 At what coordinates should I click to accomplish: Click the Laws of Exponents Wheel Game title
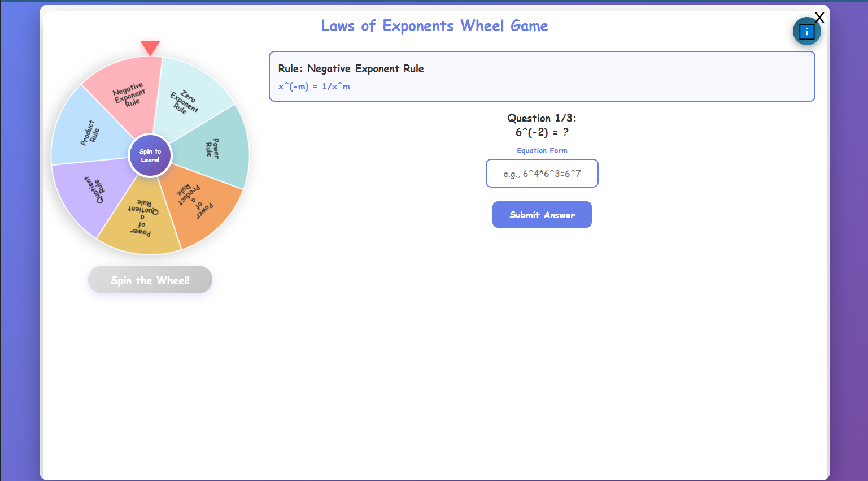[x=434, y=25]
